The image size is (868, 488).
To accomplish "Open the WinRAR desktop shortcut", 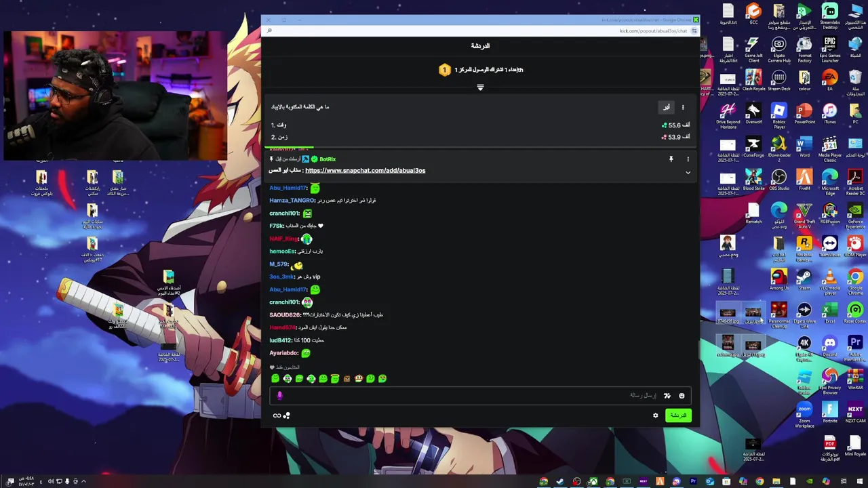I will (x=855, y=378).
